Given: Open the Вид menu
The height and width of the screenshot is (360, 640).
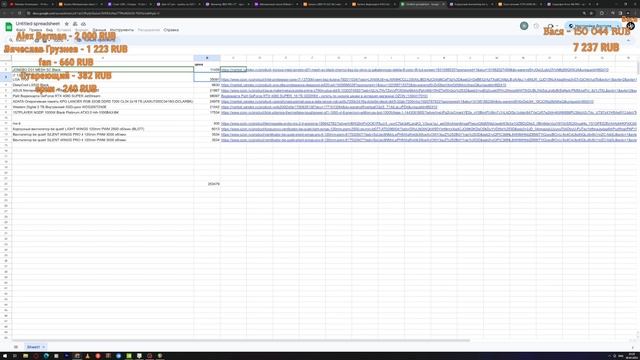Looking at the screenshot, I should point(49,30).
